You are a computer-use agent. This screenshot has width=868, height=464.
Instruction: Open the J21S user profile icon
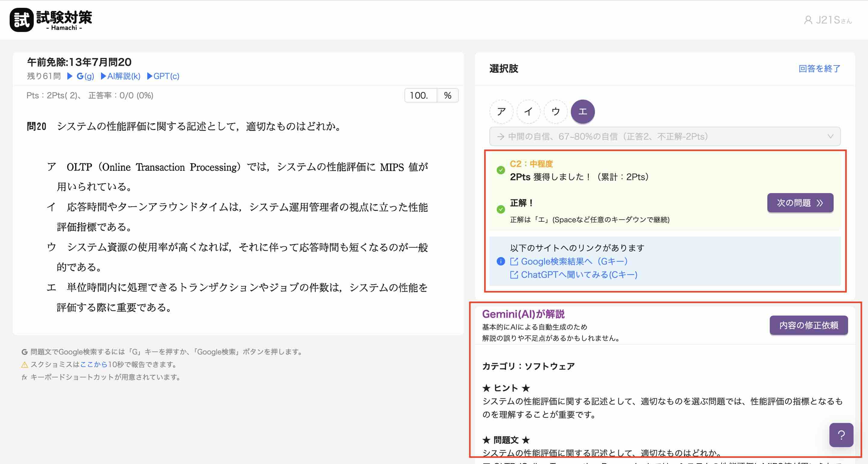(x=808, y=20)
